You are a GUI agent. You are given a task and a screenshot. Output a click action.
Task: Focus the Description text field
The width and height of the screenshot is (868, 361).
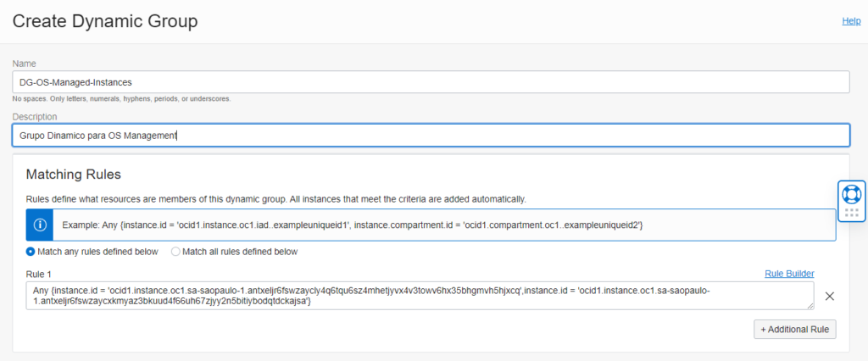[431, 135]
